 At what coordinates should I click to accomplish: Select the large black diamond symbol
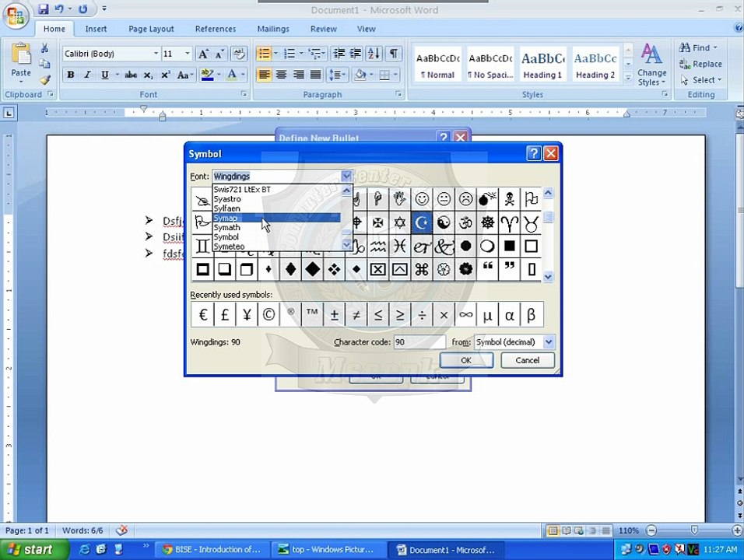(x=312, y=269)
